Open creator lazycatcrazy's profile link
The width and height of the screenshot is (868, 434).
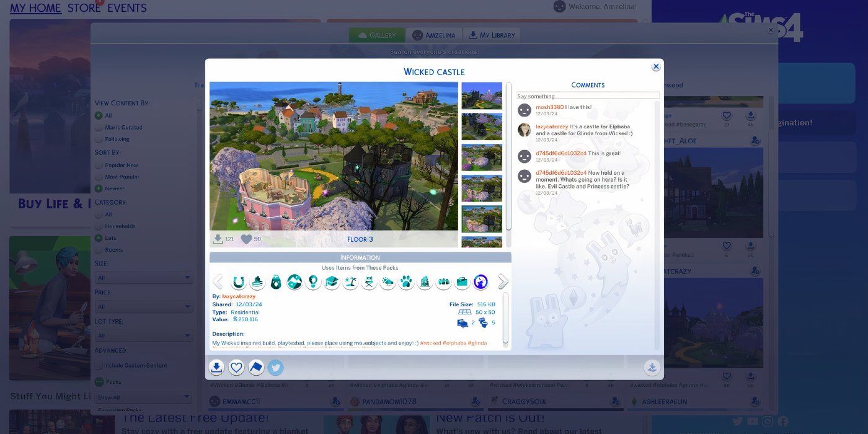click(239, 296)
